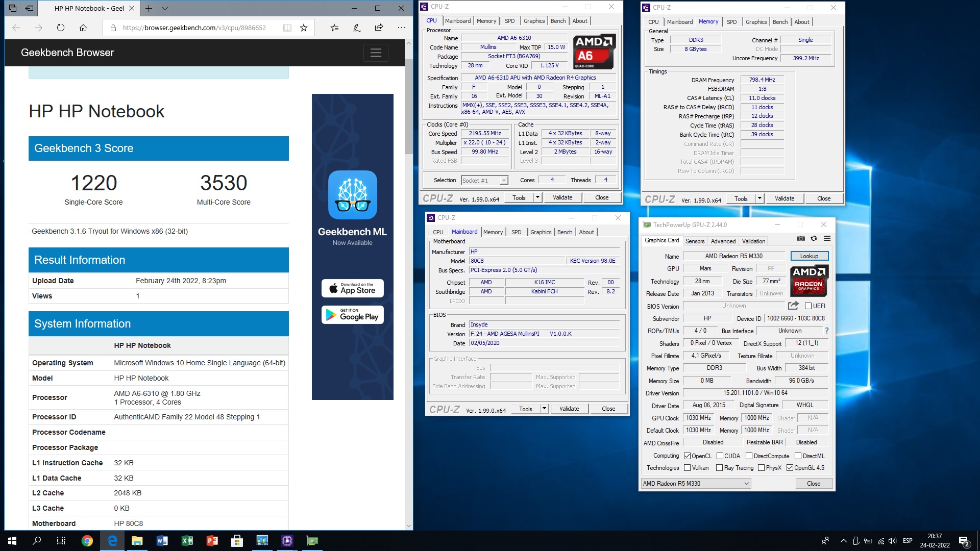Open Windows Start menu
980x551 pixels.
click(12, 541)
